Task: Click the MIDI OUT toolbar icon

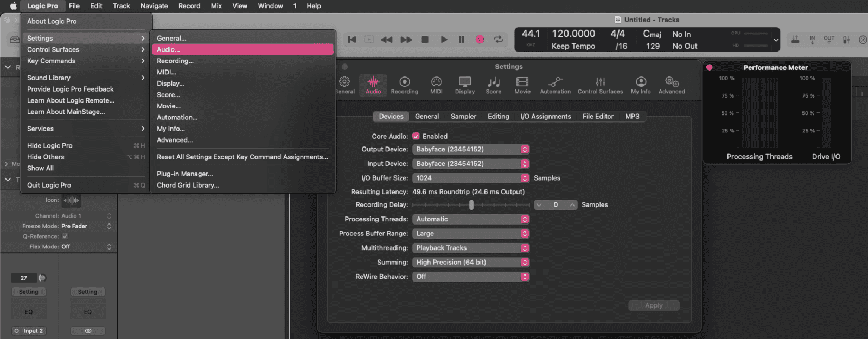Action: point(829,40)
